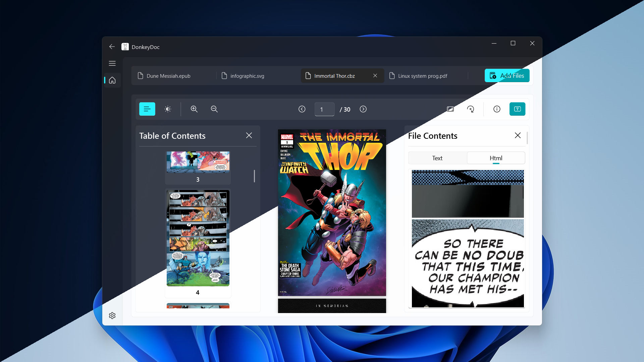
Task: Close the Table of Contents panel
Action: coord(249,135)
